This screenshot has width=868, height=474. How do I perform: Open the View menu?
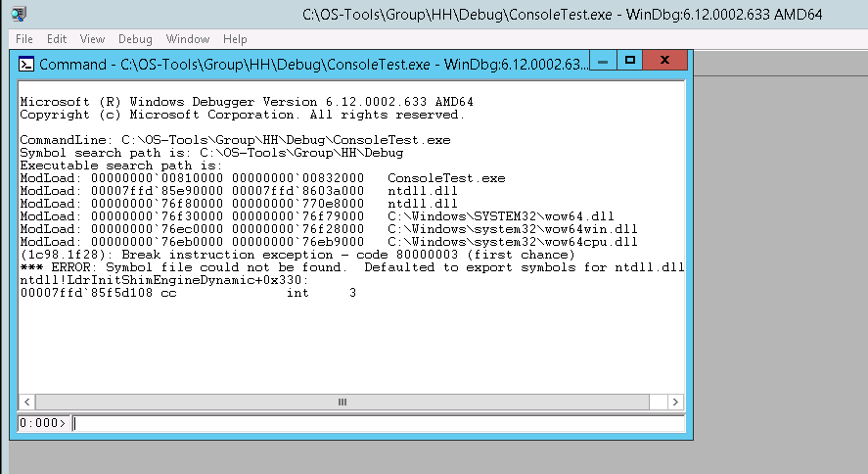[x=92, y=39]
